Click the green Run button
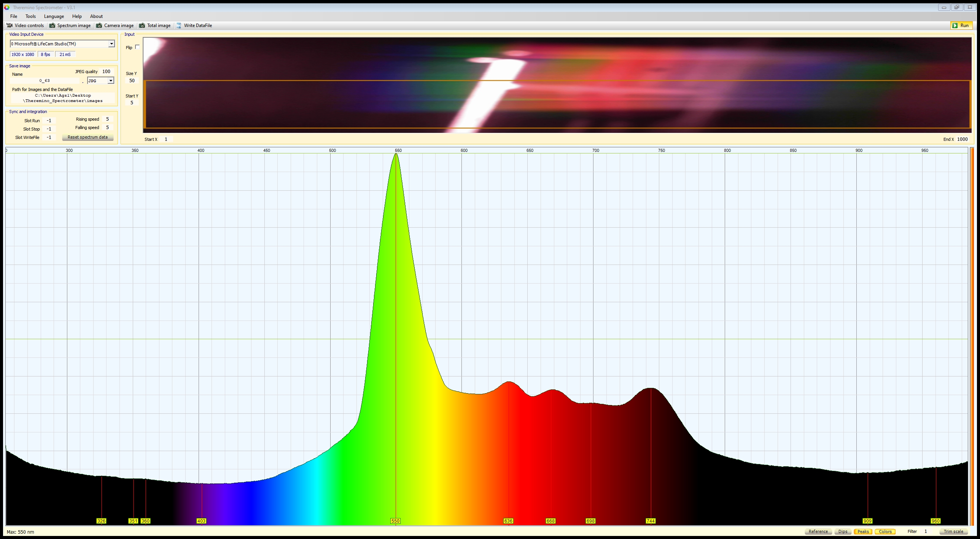The image size is (980, 539). 961,26
